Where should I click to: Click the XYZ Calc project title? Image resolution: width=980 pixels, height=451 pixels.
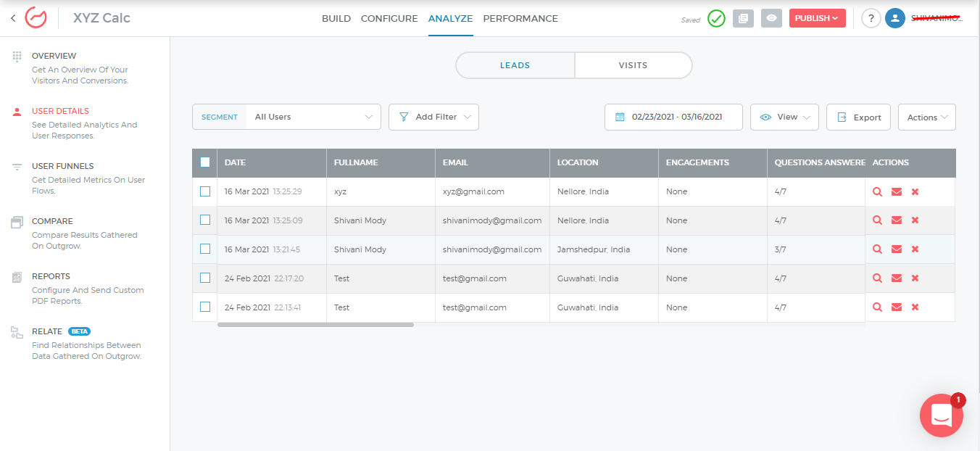(101, 18)
